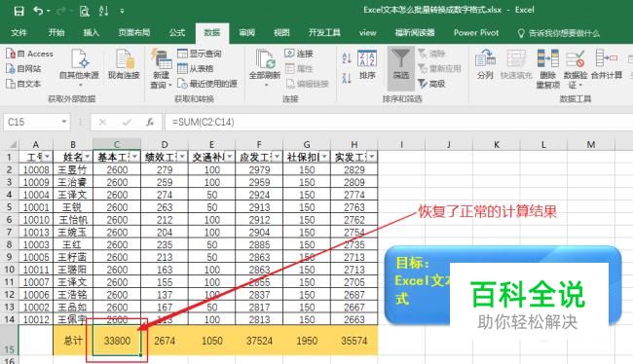Image resolution: width=633 pixels, height=364 pixels.
Task: Click the formula bar with =SUM(C2:C14)
Action: (399, 122)
